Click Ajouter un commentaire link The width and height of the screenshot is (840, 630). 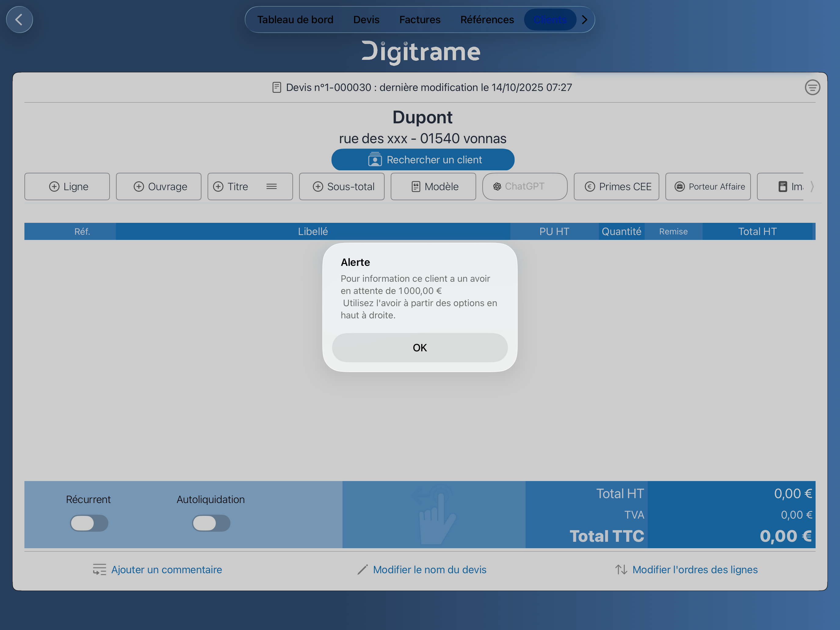(x=157, y=570)
